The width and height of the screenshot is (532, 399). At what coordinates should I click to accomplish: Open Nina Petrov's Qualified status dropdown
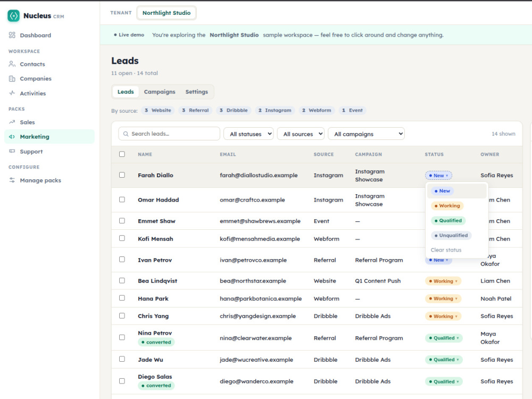tap(444, 338)
